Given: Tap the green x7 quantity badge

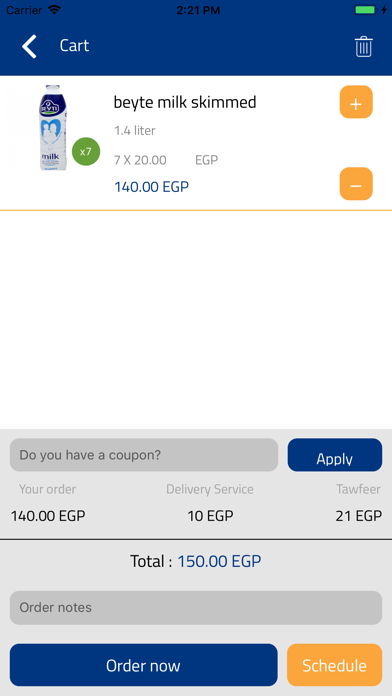Looking at the screenshot, I should (x=86, y=152).
